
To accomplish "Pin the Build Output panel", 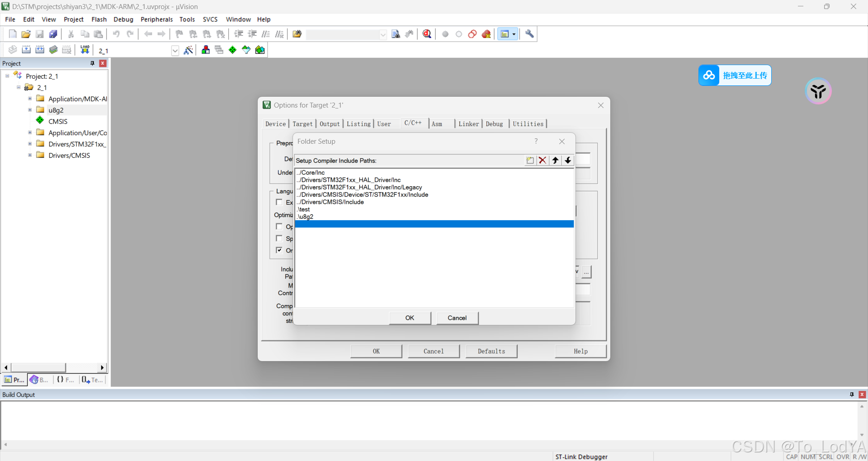I will 852,395.
